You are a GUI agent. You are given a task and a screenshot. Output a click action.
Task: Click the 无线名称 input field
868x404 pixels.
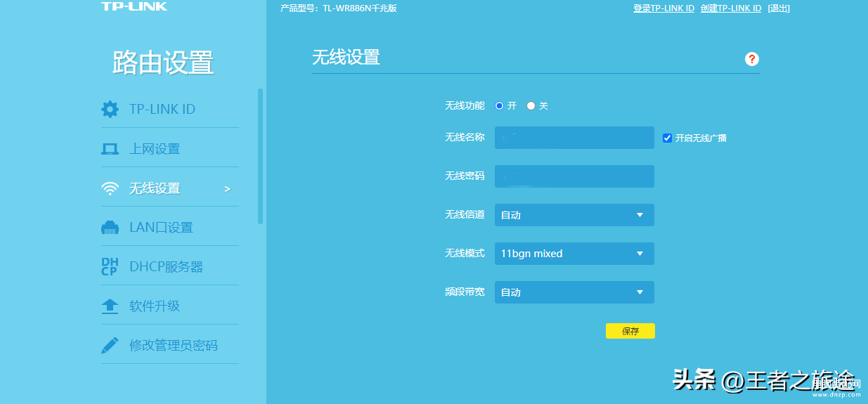[x=574, y=138]
